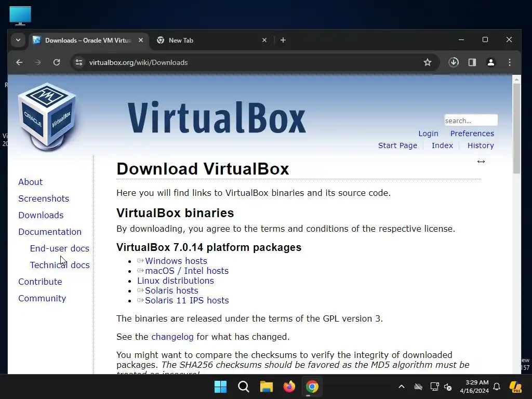532x399 pixels.
Task: Launch Firefox from the taskbar
Action: click(x=289, y=387)
